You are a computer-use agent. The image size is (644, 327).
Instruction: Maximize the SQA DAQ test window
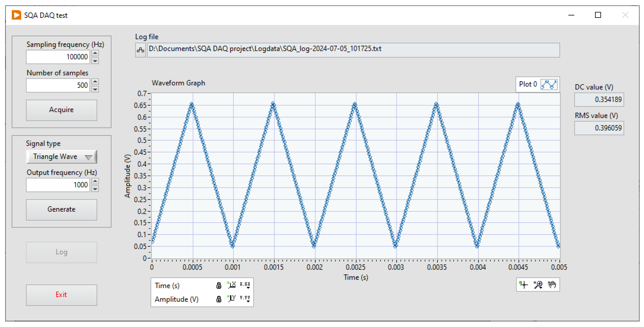tap(598, 15)
